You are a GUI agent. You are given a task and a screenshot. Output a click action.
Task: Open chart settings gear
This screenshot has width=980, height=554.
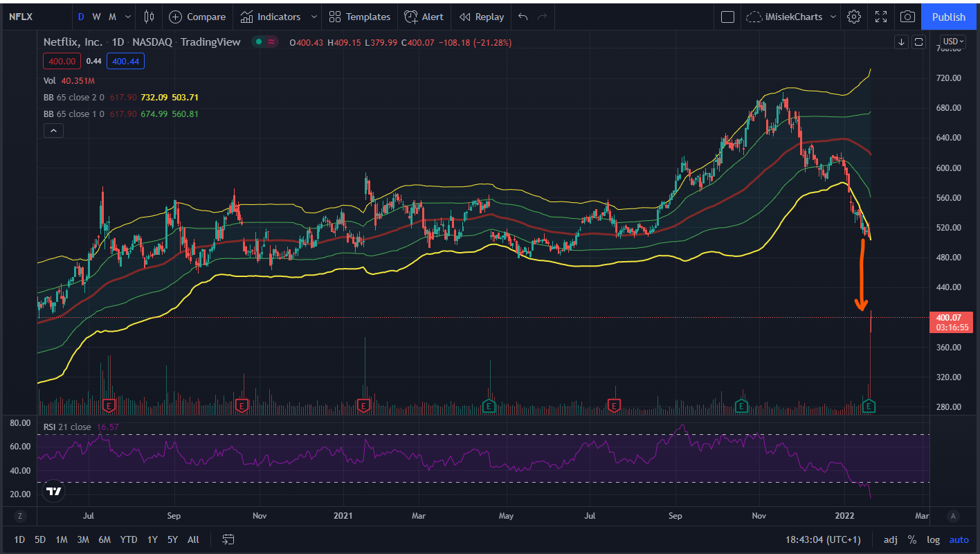854,17
